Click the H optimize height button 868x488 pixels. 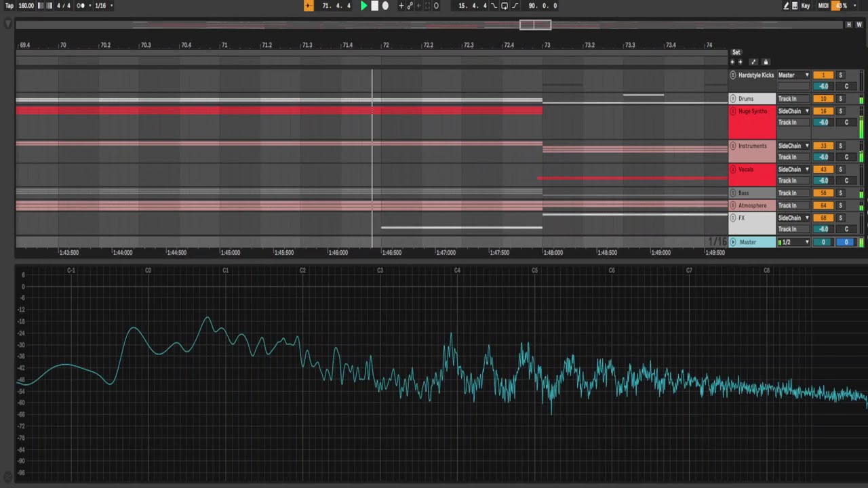[x=848, y=24]
